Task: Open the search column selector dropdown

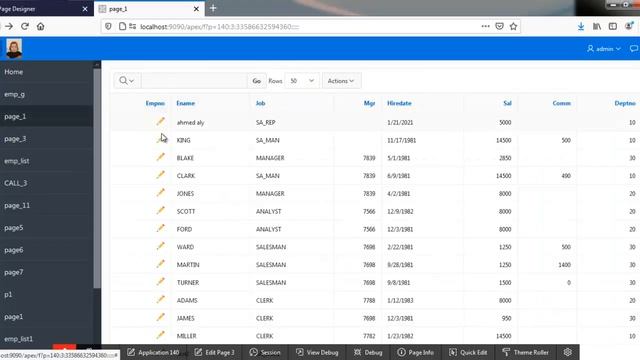Action: 127,81
